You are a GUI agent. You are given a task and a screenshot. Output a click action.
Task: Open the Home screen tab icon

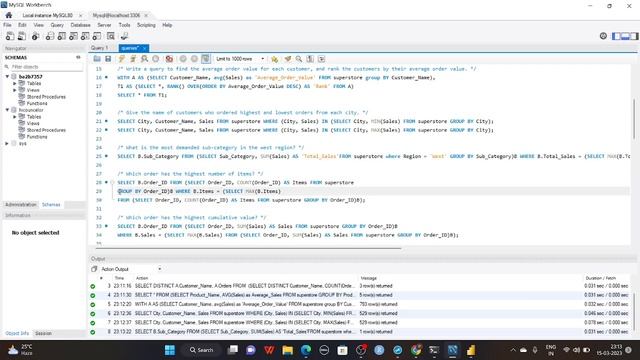click(x=9, y=15)
